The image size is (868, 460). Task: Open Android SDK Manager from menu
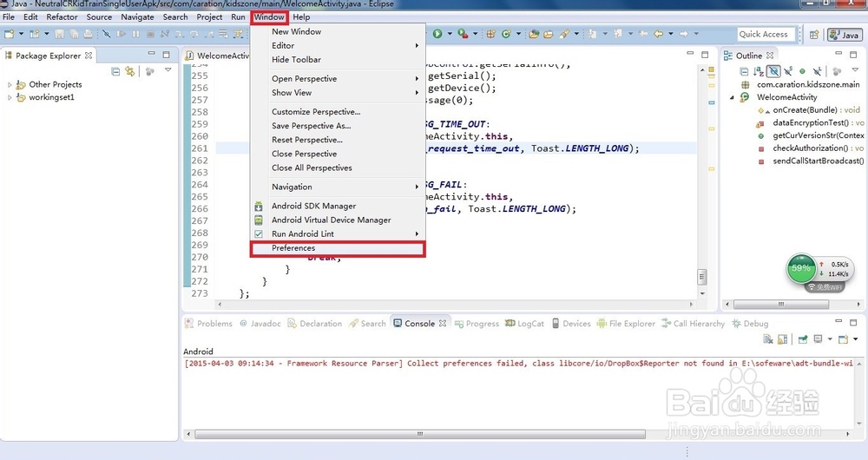(x=314, y=206)
